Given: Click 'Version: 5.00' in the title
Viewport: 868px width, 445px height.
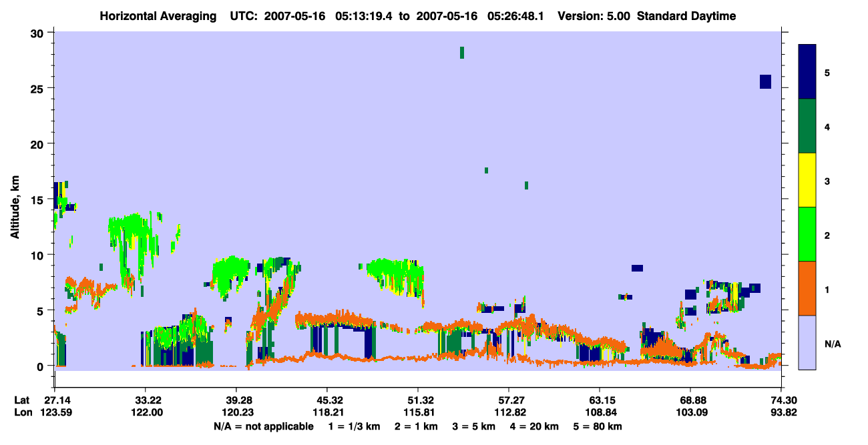Looking at the screenshot, I should pyautogui.click(x=594, y=16).
